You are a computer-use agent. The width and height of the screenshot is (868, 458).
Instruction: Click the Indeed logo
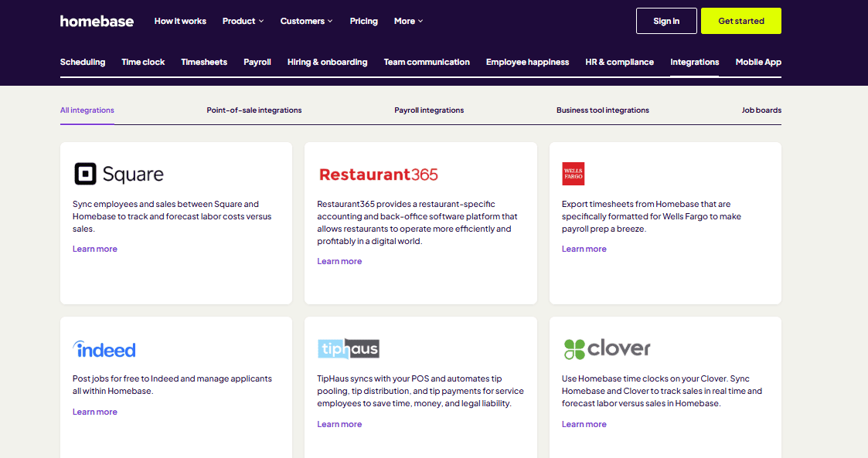[x=104, y=349]
